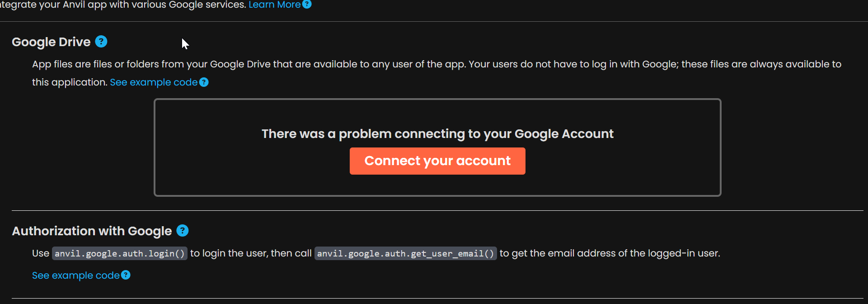This screenshot has width=868, height=304.
Task: Click the Google Drive section heading
Action: [51, 42]
